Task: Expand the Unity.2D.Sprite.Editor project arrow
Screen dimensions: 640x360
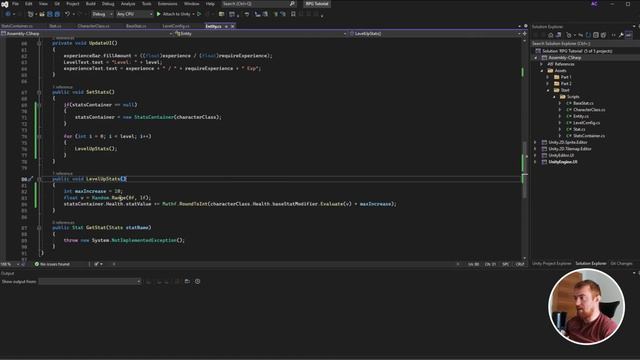Action: click(x=535, y=142)
